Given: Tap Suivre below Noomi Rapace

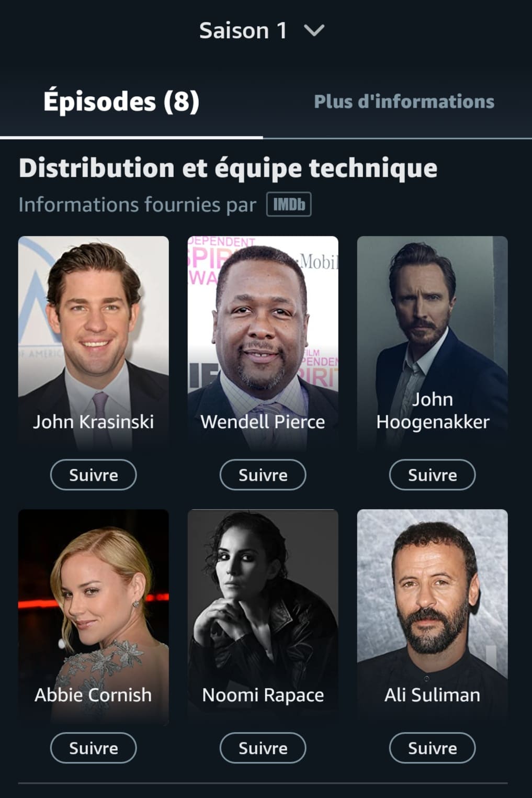Looking at the screenshot, I should pyautogui.click(x=263, y=748).
